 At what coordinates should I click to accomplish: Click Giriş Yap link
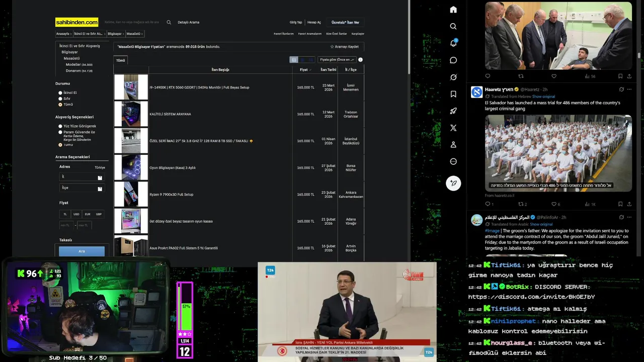[x=296, y=22]
